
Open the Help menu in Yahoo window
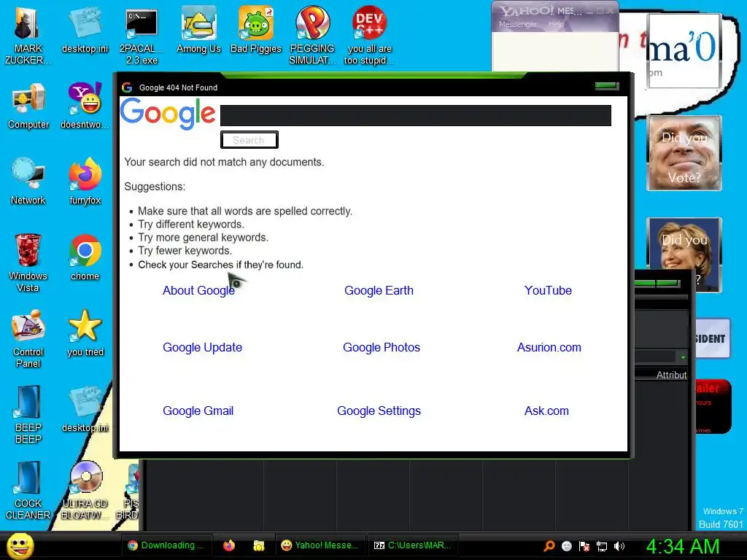click(556, 24)
